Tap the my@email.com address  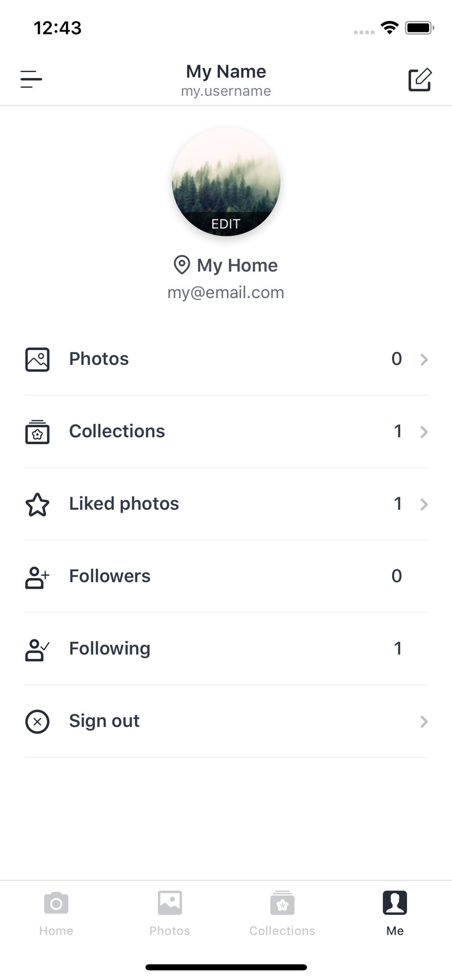pyautogui.click(x=226, y=292)
